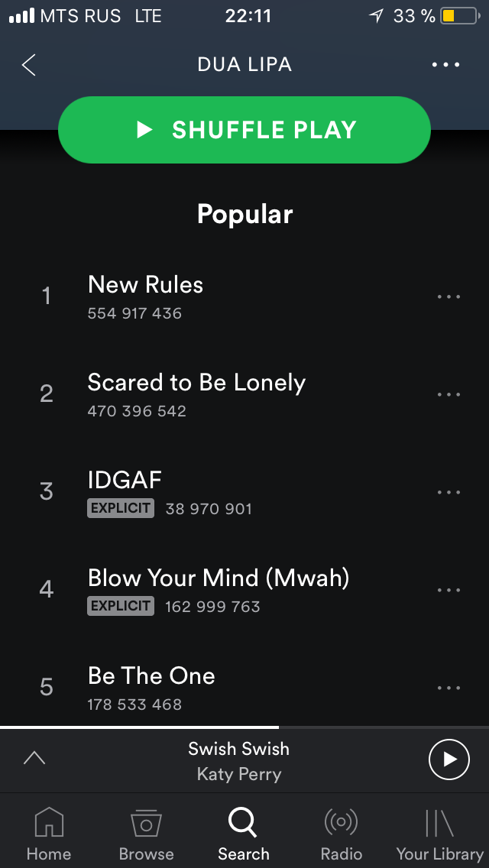
Task: Play the song New Rules
Action: (145, 285)
